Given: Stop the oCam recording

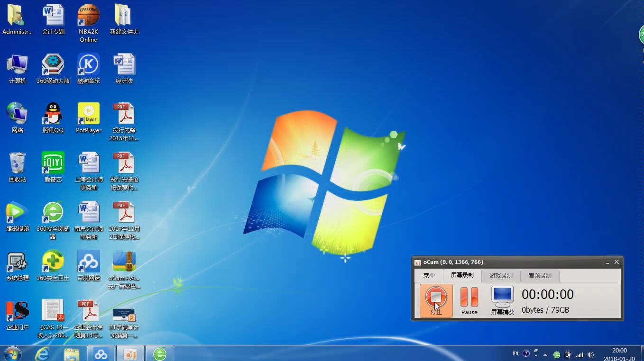Looking at the screenshot, I should tap(436, 300).
